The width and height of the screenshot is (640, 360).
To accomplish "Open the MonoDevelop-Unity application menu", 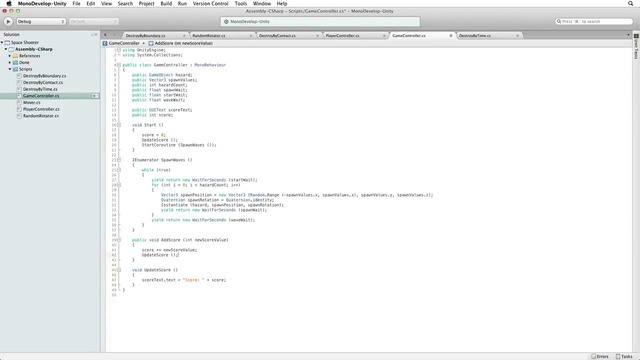I will pyautogui.click(x=42, y=3).
